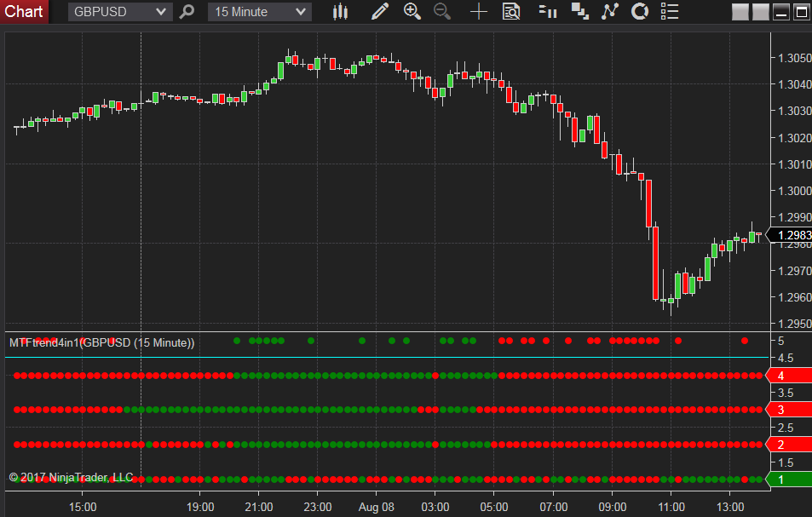The height and width of the screenshot is (517, 812).
Task: Enable the crosshair cursor toggle
Action: pyautogui.click(x=478, y=12)
